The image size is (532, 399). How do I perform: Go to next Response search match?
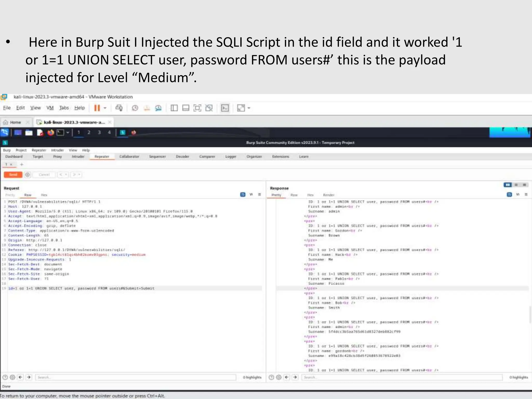[x=295, y=377]
